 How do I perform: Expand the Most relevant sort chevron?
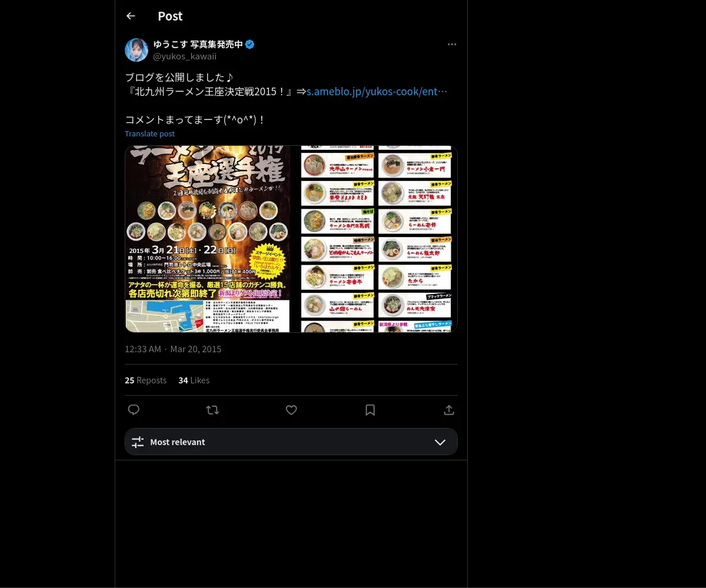coord(440,442)
